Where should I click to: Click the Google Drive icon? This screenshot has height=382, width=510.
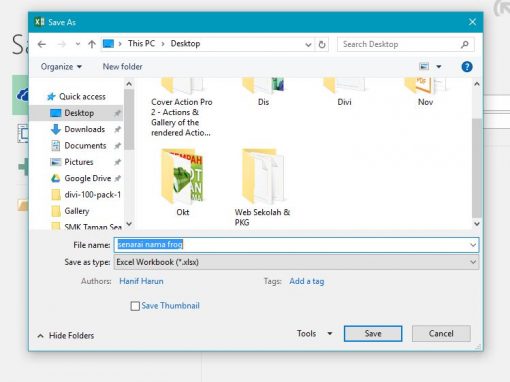click(56, 178)
